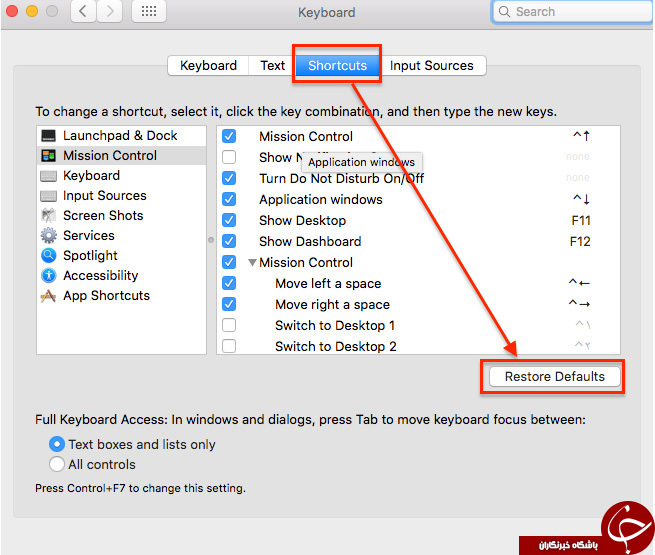Click the Accessibility icon
The image size is (655, 555).
[x=48, y=275]
